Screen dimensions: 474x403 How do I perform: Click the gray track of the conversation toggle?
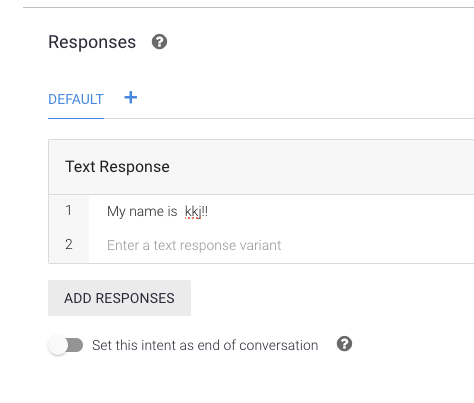[x=75, y=345]
